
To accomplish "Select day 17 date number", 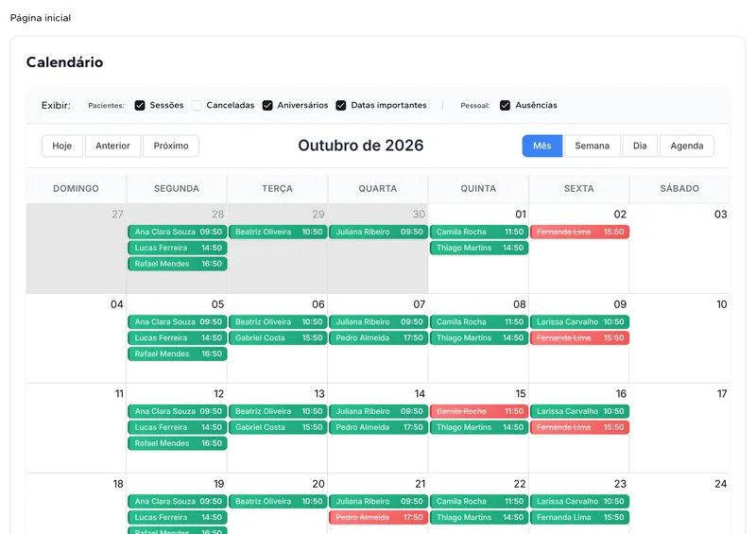I will [x=722, y=393].
